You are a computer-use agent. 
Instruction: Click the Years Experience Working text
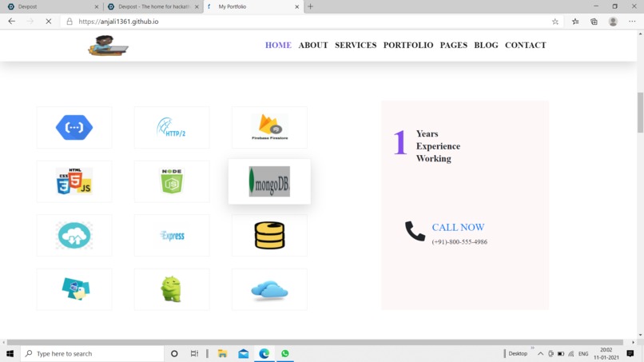point(438,146)
